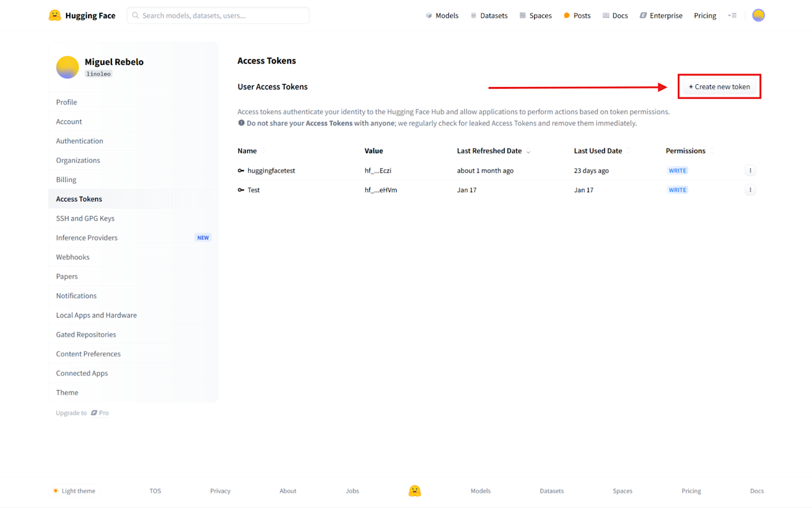Open Papers settings in sidebar
Viewport: 812px width, 508px height.
click(x=133, y=276)
